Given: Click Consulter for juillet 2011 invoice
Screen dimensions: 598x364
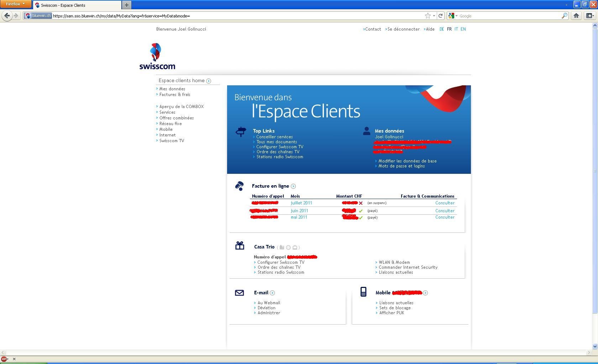Looking at the screenshot, I should point(445,203).
